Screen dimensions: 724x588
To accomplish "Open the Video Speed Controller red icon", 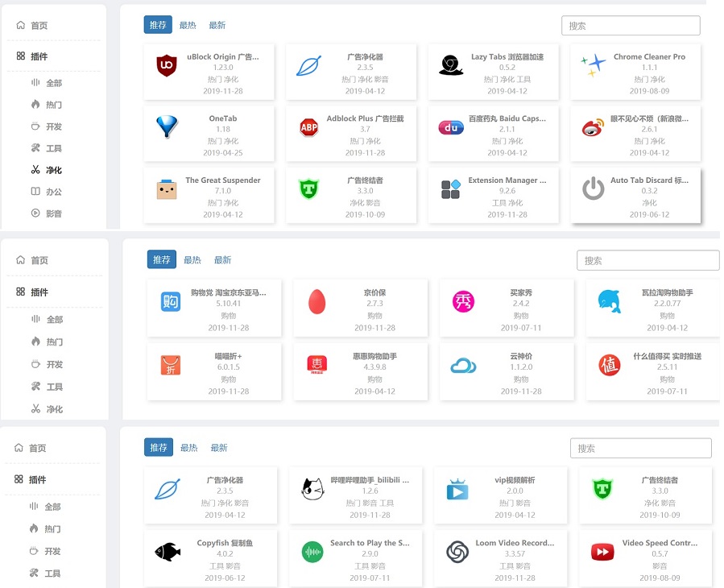I will (602, 552).
